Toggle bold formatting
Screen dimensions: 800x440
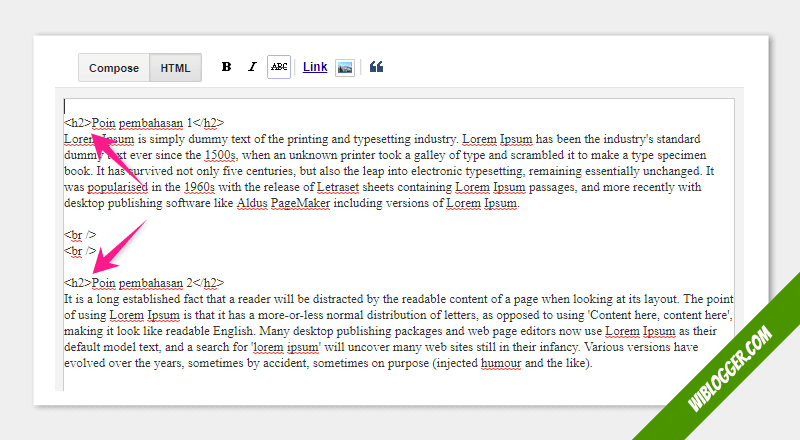(227, 67)
